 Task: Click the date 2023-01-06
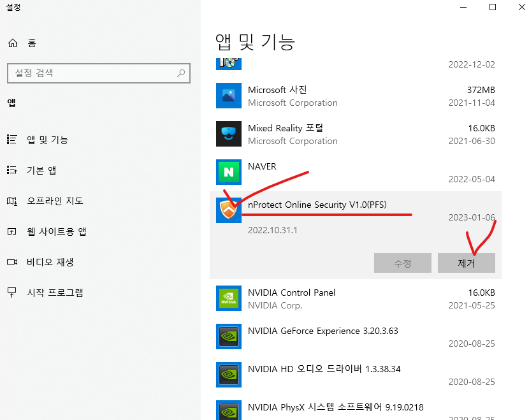click(x=472, y=217)
